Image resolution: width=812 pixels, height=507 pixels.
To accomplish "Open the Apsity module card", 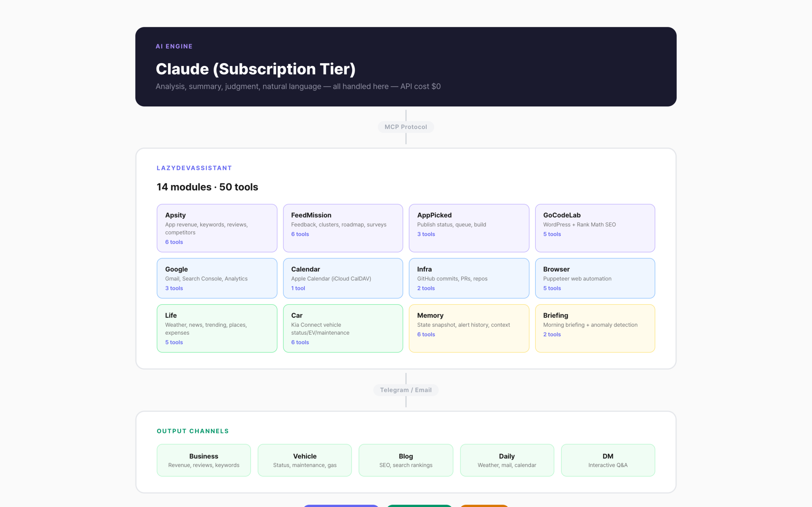I will (217, 228).
